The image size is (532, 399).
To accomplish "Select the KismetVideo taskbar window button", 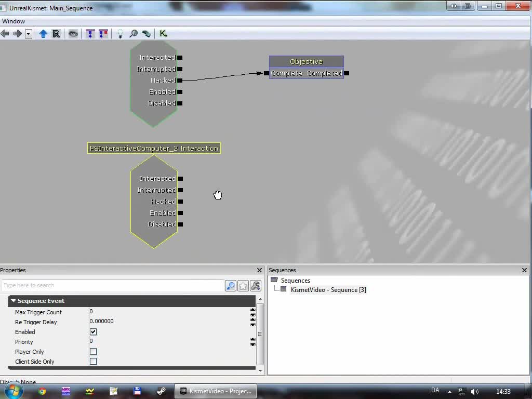I will pos(215,391).
